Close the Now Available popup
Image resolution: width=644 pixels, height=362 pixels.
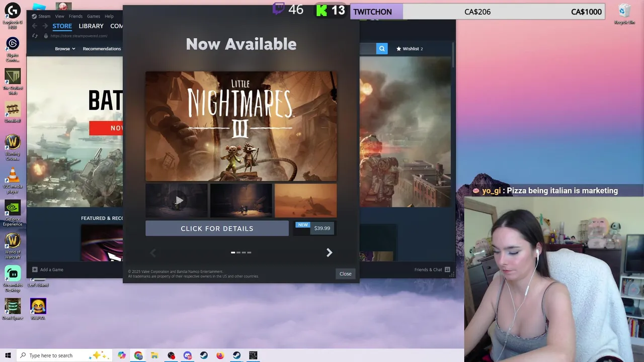pyautogui.click(x=345, y=274)
